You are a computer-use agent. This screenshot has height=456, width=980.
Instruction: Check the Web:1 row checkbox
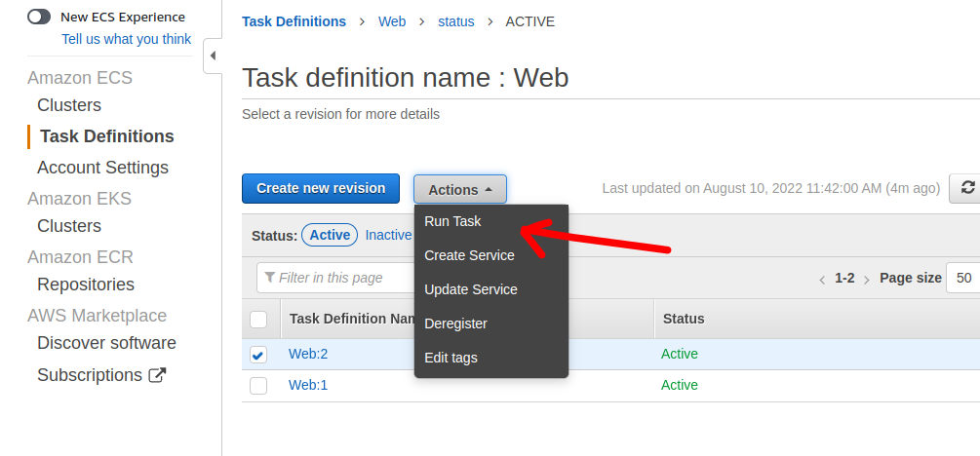click(258, 386)
